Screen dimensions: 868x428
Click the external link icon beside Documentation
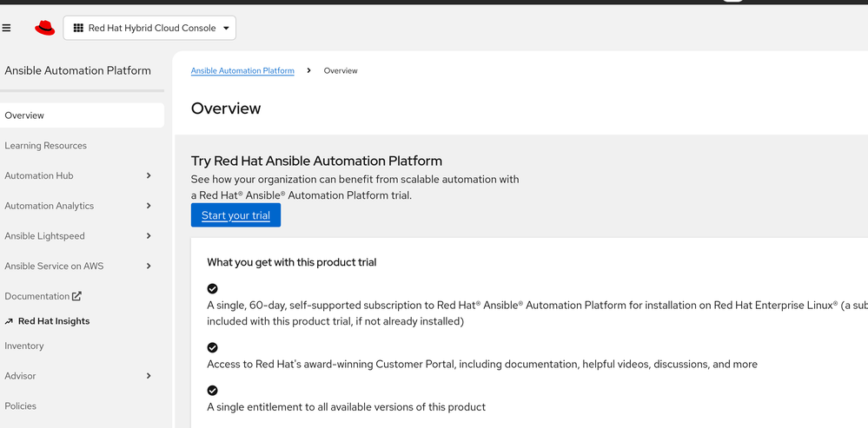(77, 296)
